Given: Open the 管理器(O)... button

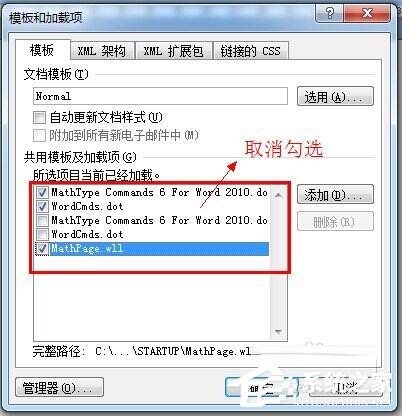Looking at the screenshot, I should 59,388.
